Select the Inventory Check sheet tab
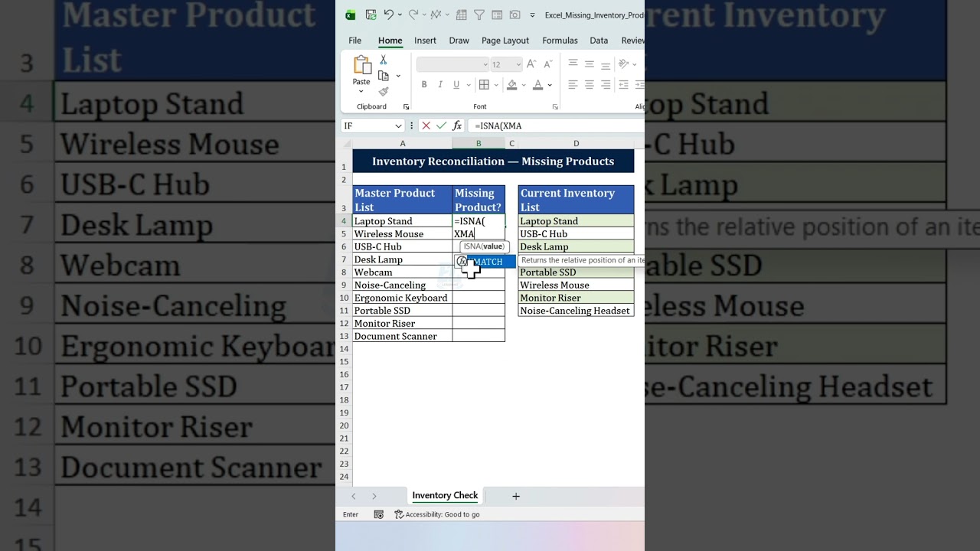 click(445, 496)
